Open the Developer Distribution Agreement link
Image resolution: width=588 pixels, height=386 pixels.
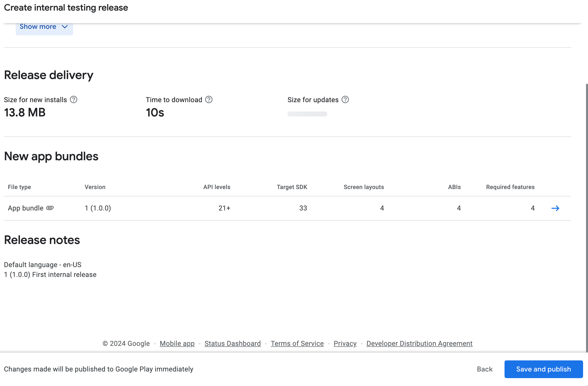pos(419,343)
